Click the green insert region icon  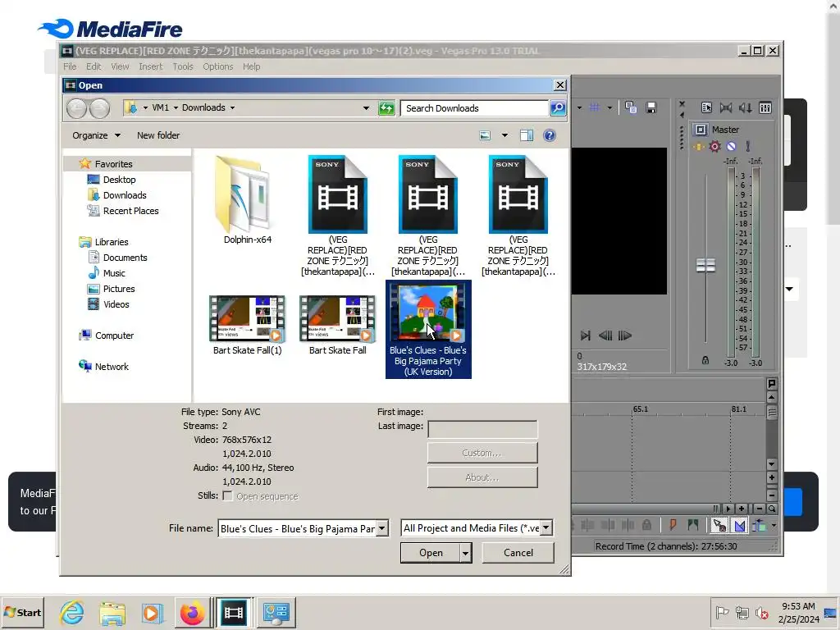693,525
